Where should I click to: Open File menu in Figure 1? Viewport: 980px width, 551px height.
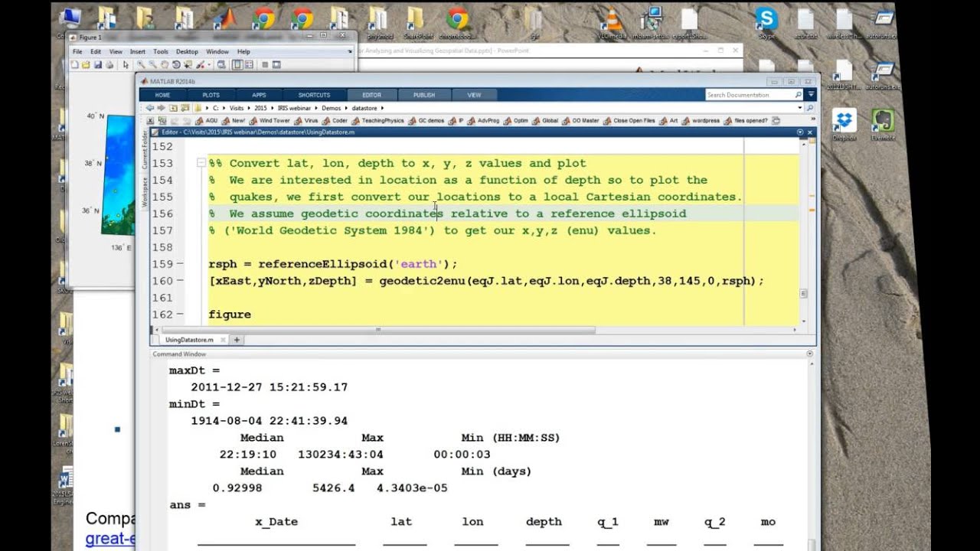coord(77,52)
